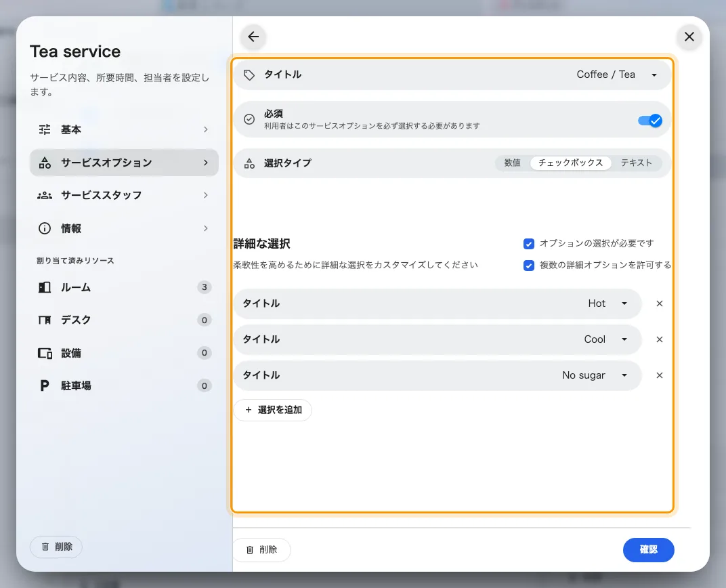The width and height of the screenshot is (726, 588).
Task: Click the checkmark circle icon beside 必須
Action: click(x=249, y=119)
